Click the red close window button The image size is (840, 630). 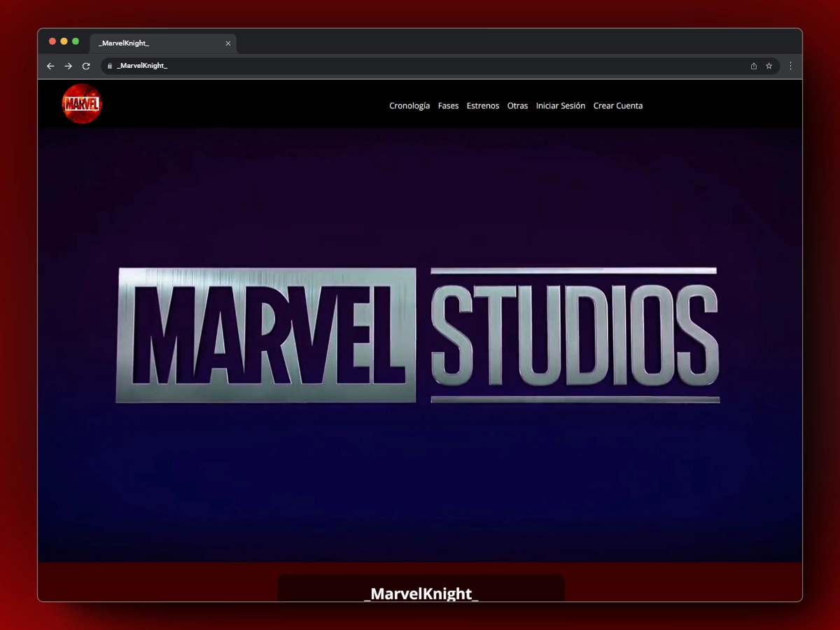pos(52,41)
